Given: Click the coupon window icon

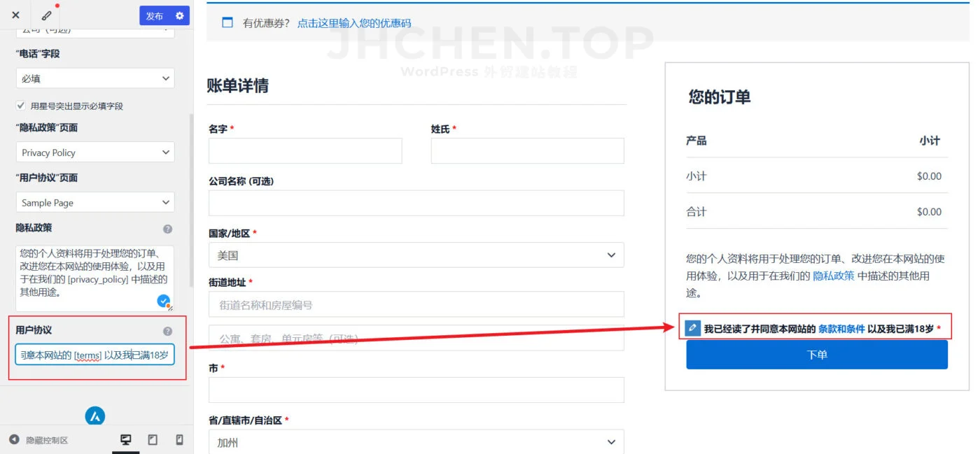Looking at the screenshot, I should (x=227, y=22).
